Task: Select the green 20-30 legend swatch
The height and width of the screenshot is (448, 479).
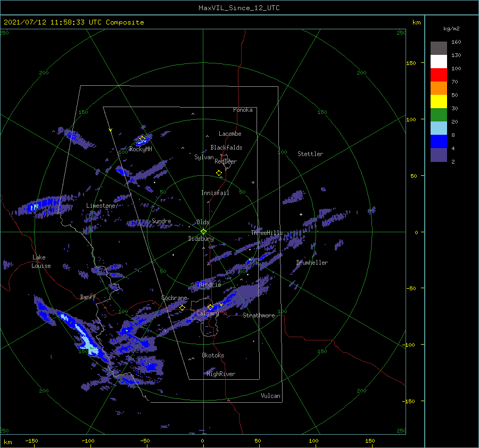Action: coord(439,115)
